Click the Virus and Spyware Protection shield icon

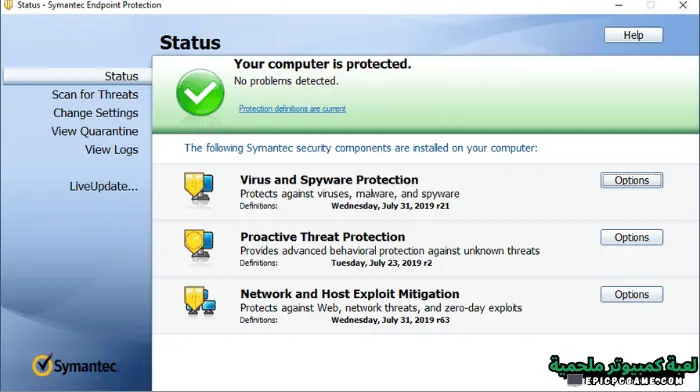coord(199,189)
